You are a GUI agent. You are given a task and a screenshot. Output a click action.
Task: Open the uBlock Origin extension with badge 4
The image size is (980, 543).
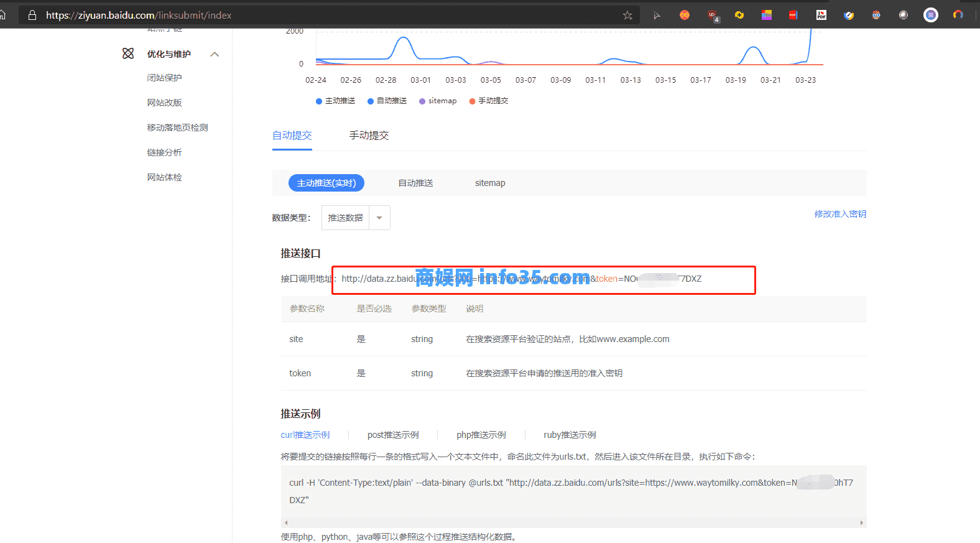click(713, 16)
